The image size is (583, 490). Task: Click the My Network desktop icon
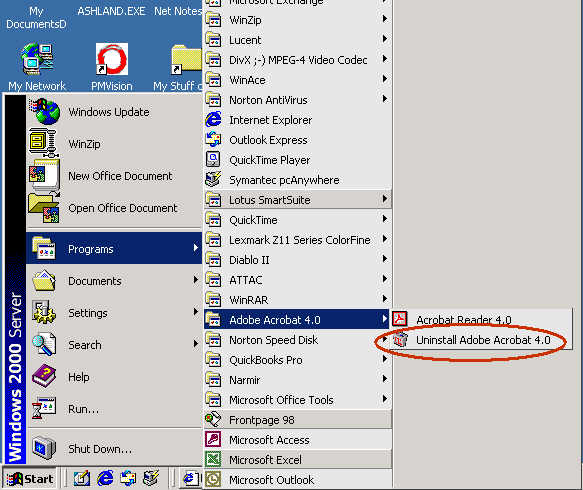(x=37, y=59)
